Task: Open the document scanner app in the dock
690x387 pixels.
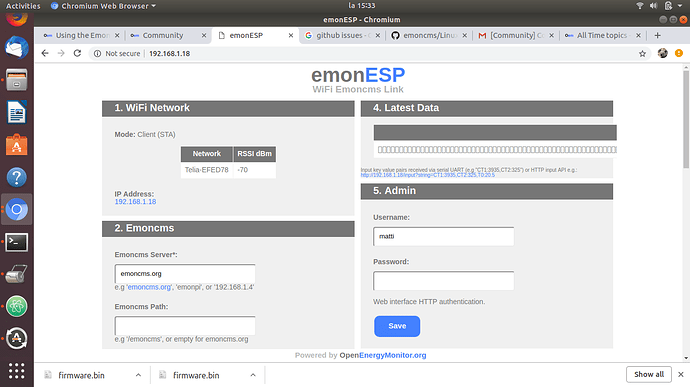Action: 17,274
